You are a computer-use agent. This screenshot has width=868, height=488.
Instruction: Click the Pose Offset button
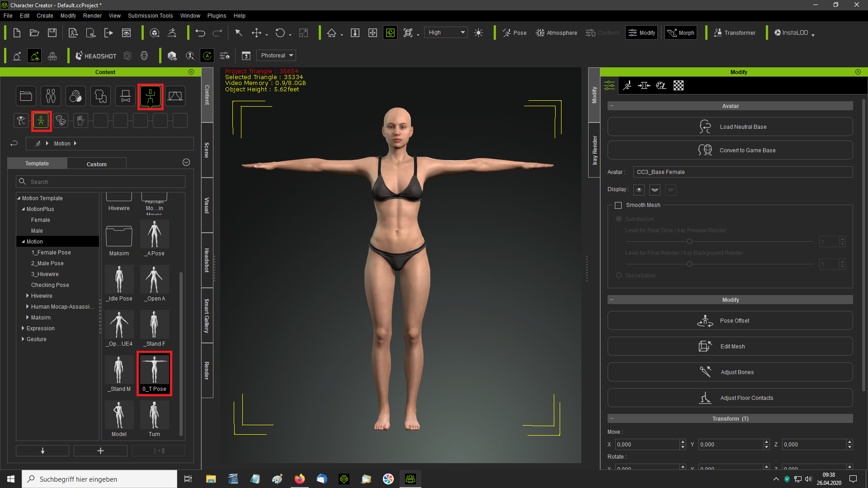[x=730, y=320]
